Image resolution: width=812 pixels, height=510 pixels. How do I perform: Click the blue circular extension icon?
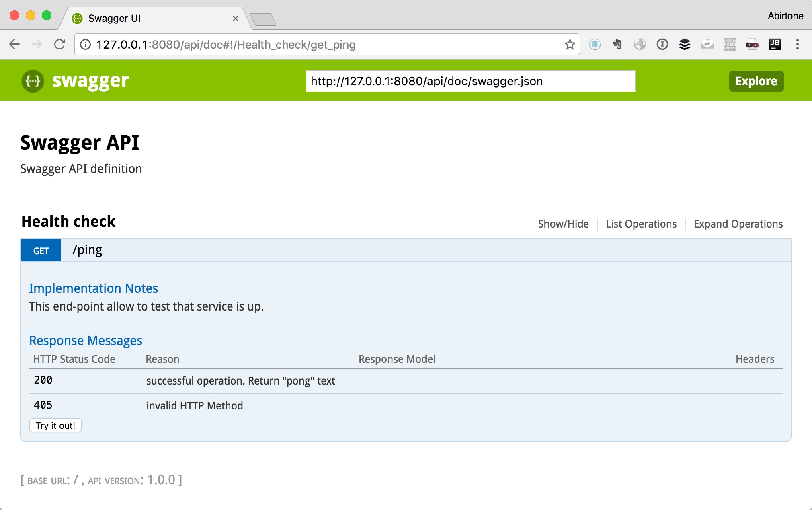click(x=595, y=44)
